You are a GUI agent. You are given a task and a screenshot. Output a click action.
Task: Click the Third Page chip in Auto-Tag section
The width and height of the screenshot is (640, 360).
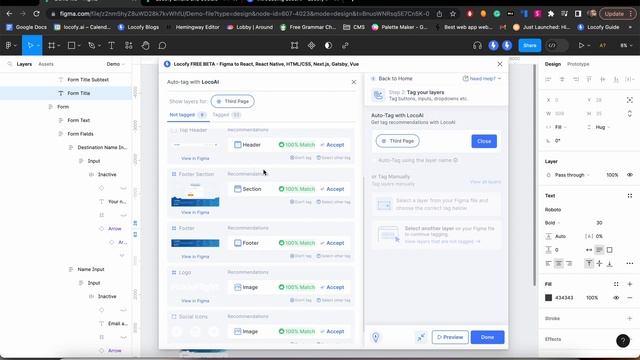(398, 141)
